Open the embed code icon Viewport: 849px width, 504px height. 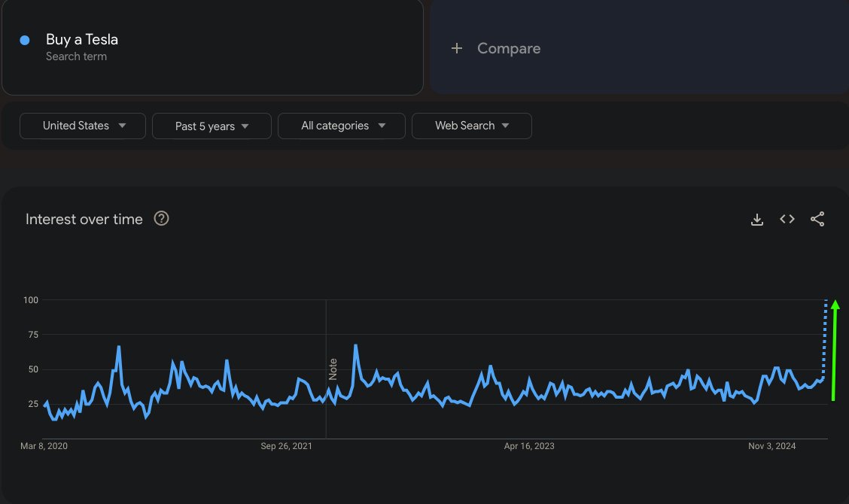[x=787, y=219]
